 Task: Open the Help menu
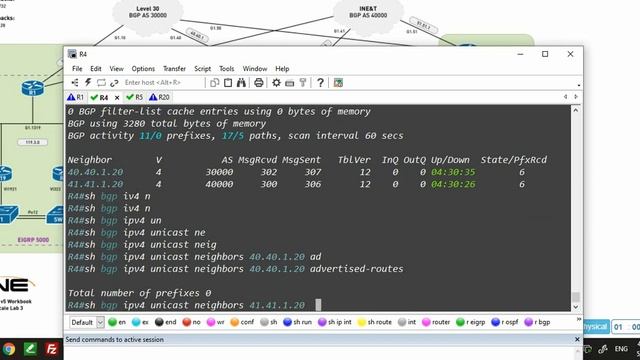tap(282, 69)
